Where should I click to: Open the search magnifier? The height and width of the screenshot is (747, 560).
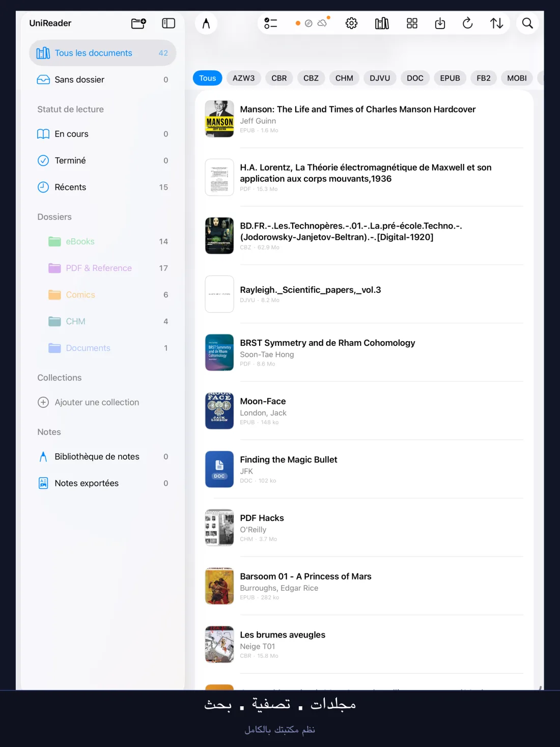[528, 23]
